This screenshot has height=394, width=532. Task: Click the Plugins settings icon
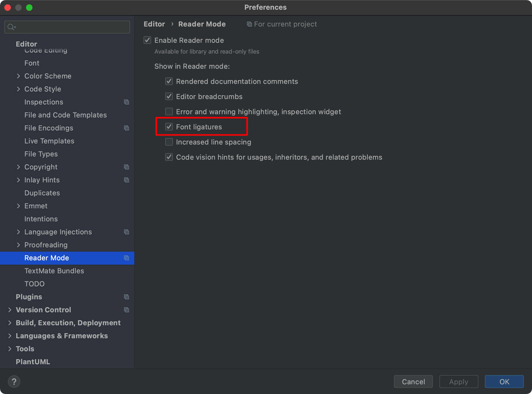(127, 297)
